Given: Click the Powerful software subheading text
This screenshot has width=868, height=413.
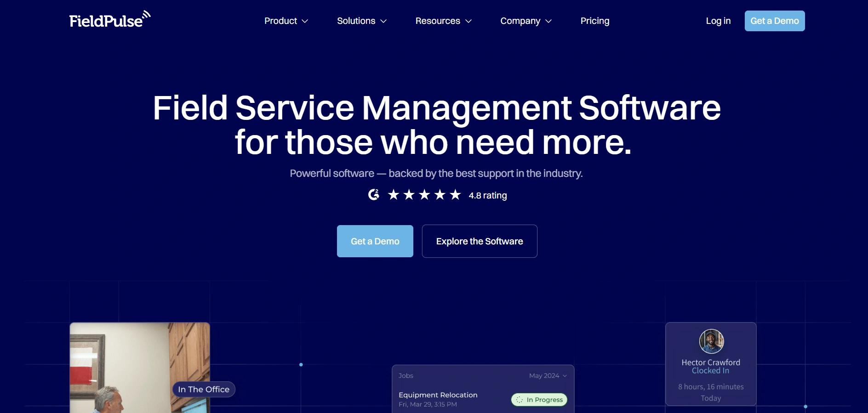Looking at the screenshot, I should tap(436, 173).
